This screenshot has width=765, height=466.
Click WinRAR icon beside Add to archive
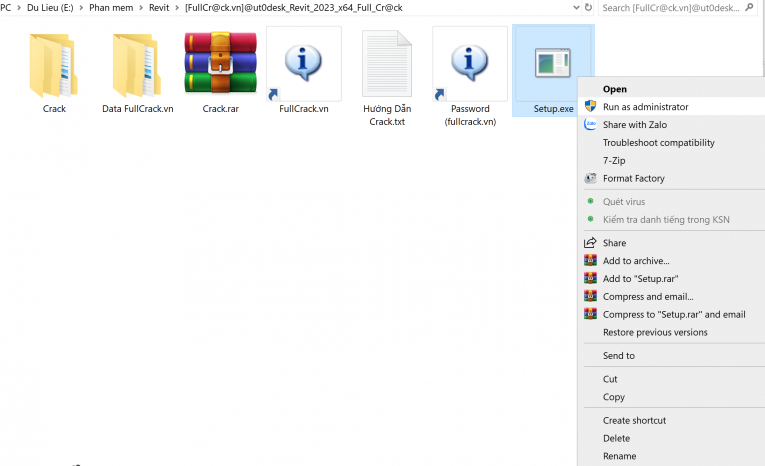[590, 261]
